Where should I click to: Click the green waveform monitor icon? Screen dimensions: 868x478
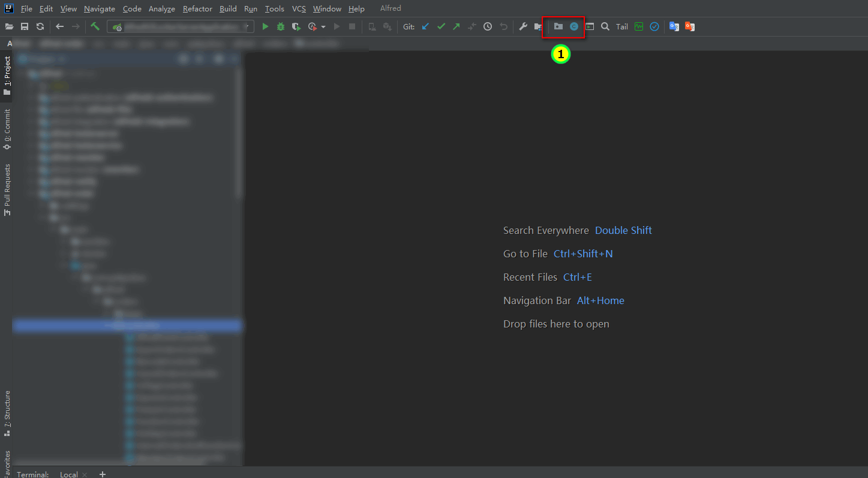[x=639, y=26]
